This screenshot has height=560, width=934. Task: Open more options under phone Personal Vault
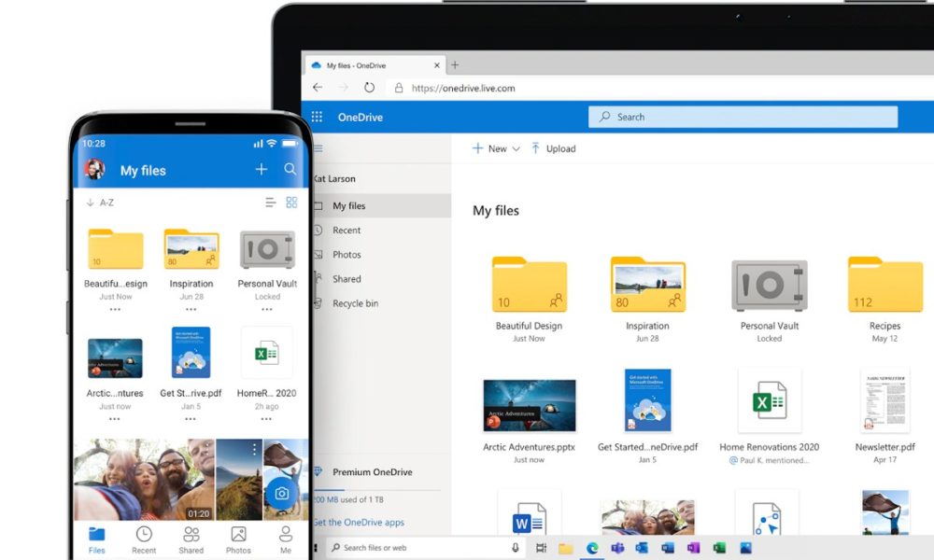click(267, 310)
